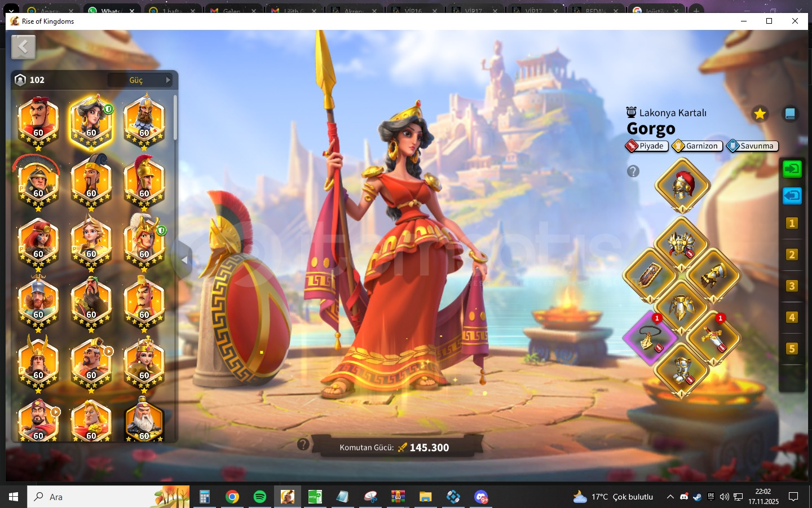Select the horned-helmet commander portrait
Image resolution: width=812 pixels, height=508 pixels.
click(x=38, y=364)
